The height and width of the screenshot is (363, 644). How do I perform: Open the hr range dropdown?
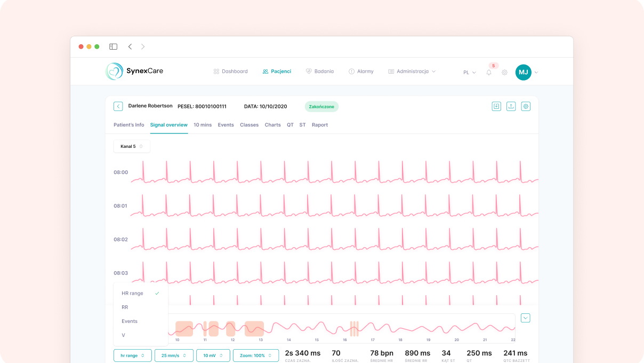133,356
